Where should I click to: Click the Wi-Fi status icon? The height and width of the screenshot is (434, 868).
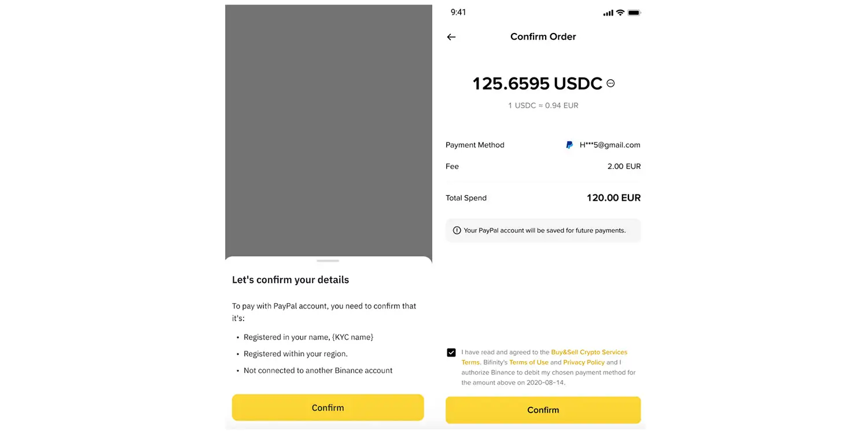click(x=620, y=13)
